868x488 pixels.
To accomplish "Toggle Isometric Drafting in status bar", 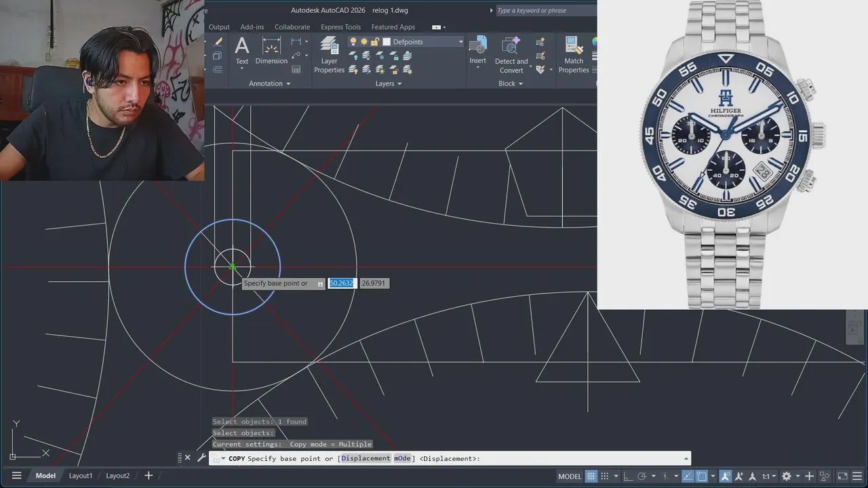I will [x=665, y=476].
